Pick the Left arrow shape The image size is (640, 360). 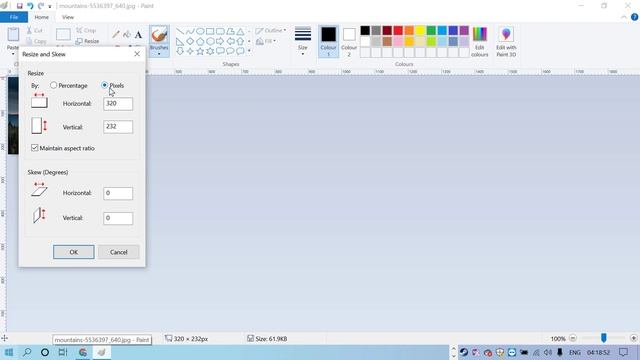coord(230,41)
